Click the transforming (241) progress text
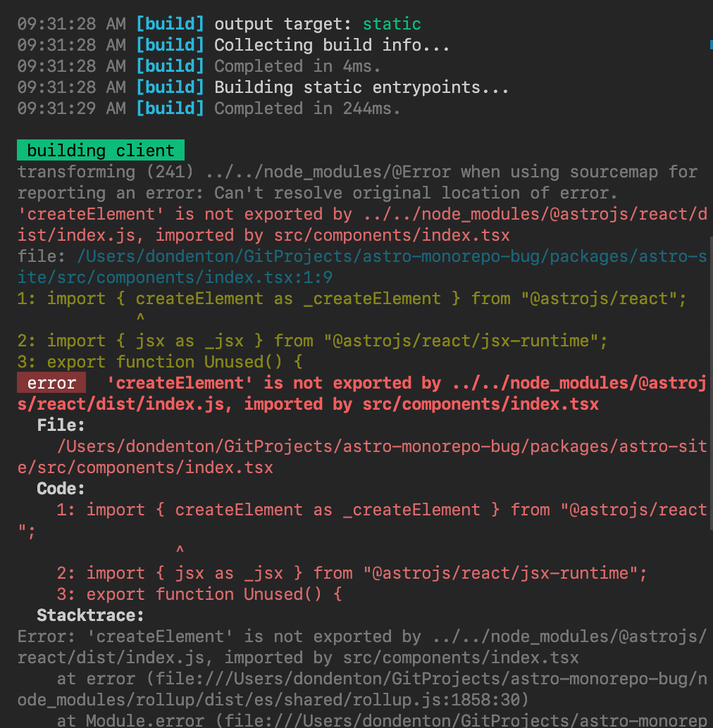Image resolution: width=713 pixels, height=728 pixels. (x=77, y=171)
